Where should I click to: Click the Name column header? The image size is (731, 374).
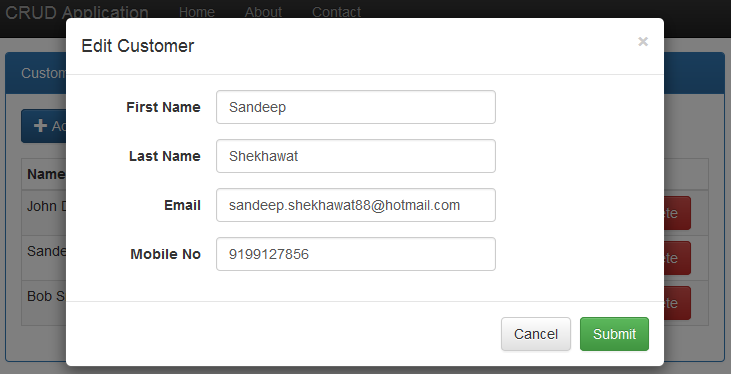[46, 174]
